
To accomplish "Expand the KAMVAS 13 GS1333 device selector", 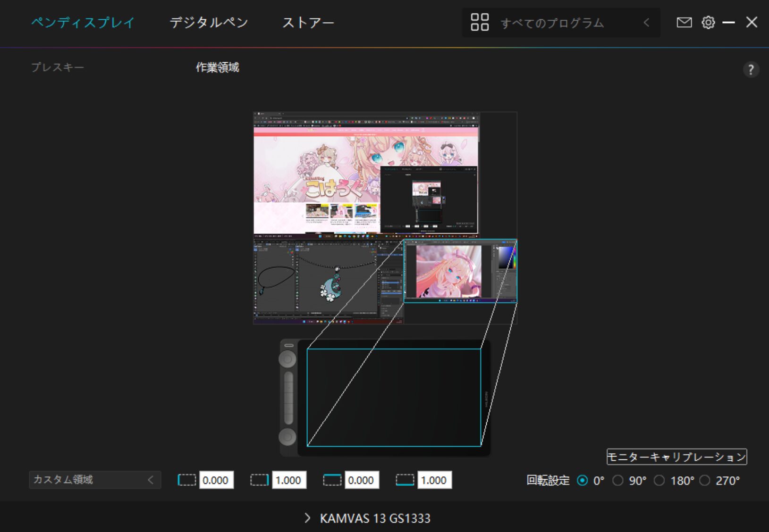I will pyautogui.click(x=308, y=518).
